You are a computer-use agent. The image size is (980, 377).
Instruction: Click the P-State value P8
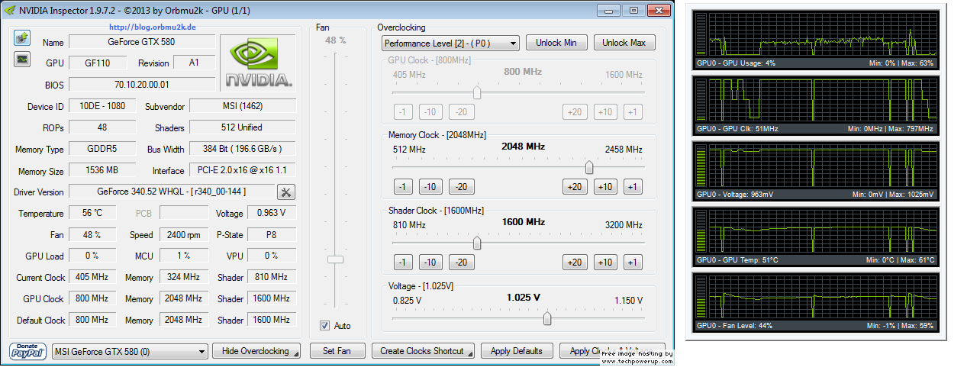(272, 235)
